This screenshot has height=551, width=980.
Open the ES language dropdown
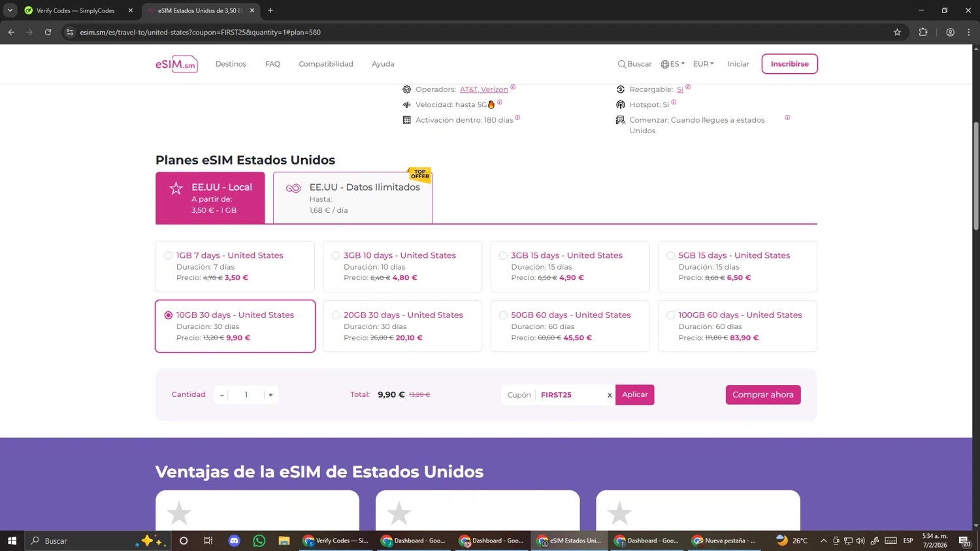tap(673, 64)
